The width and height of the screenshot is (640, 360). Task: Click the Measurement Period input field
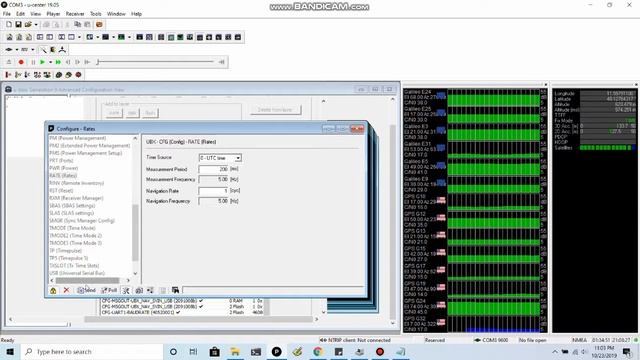coord(213,169)
